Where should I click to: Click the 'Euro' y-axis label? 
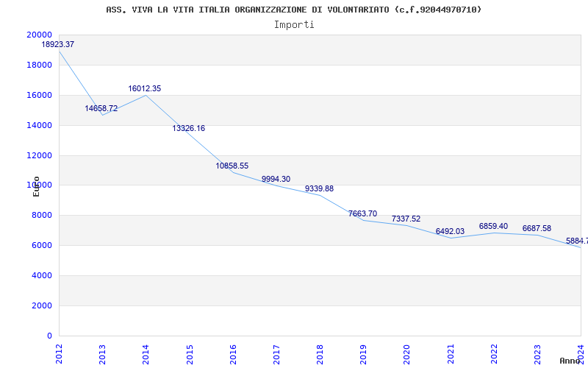pyautogui.click(x=36, y=186)
